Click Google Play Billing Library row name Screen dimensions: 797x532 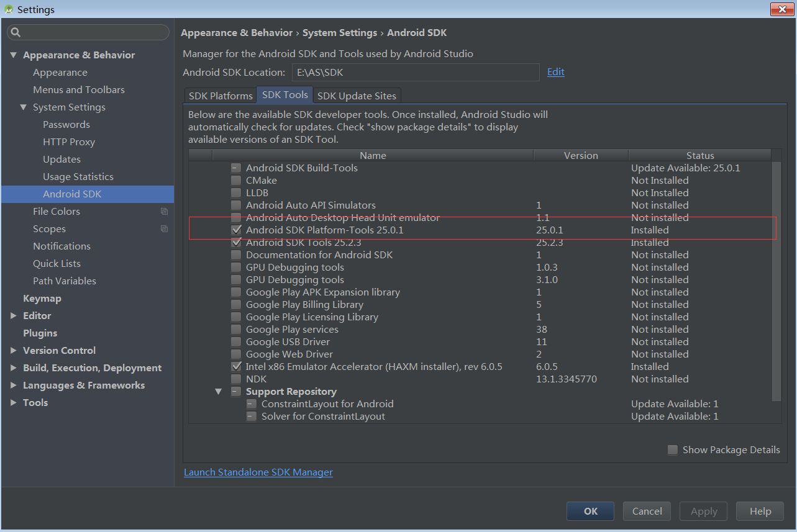click(x=304, y=305)
